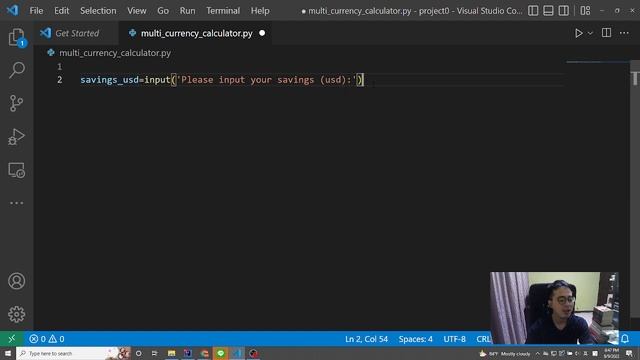Open editor More Actions ellipsis

624,33
